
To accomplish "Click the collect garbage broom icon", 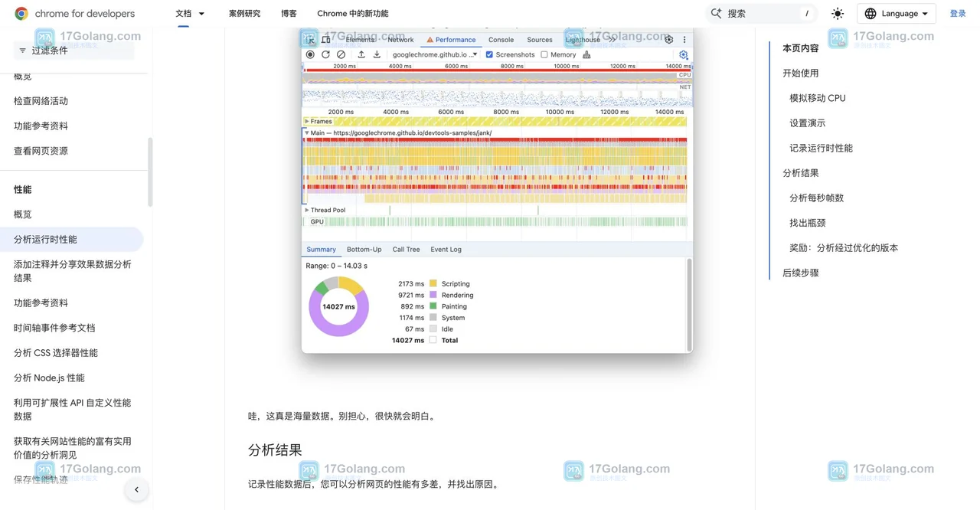I will pyautogui.click(x=586, y=54).
